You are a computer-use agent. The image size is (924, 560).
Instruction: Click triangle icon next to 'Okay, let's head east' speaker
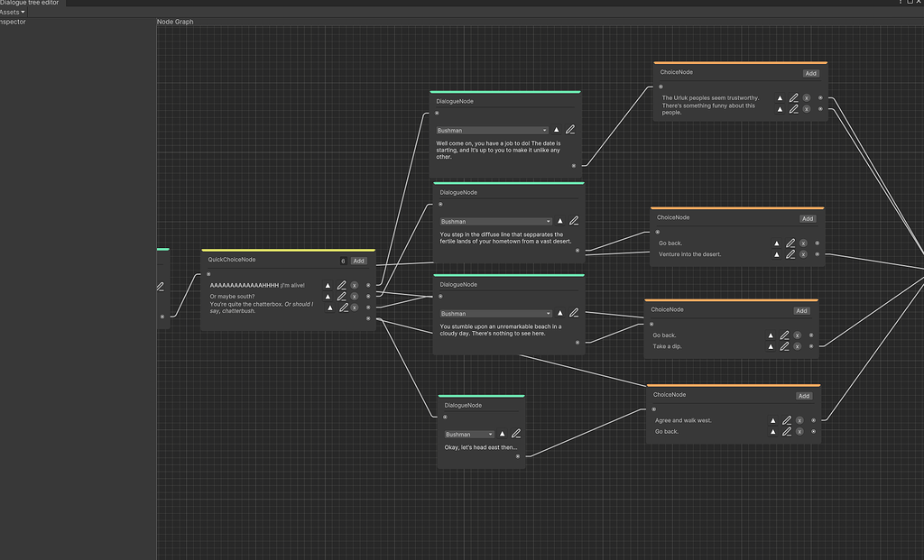click(x=503, y=434)
